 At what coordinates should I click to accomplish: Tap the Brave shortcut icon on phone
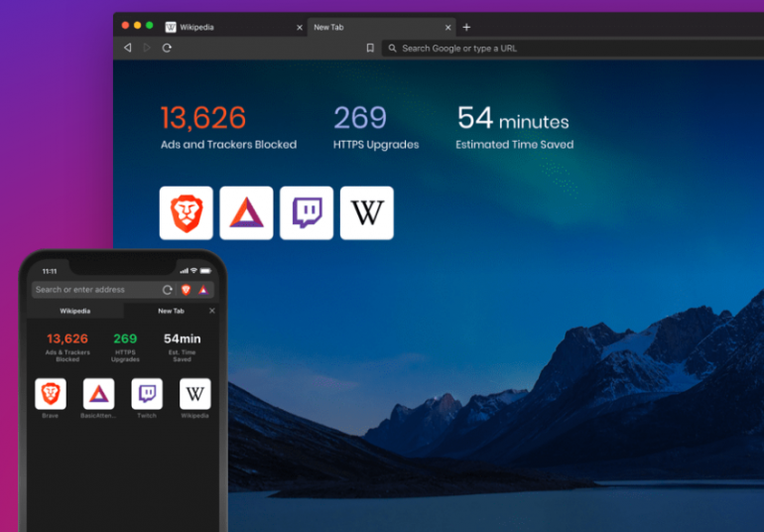pyautogui.click(x=51, y=393)
